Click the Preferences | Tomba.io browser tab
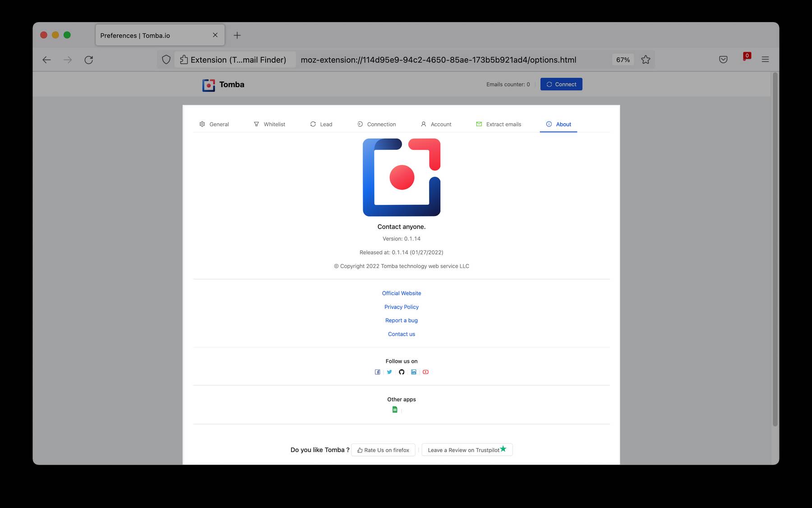The height and width of the screenshot is (508, 812). (x=160, y=35)
